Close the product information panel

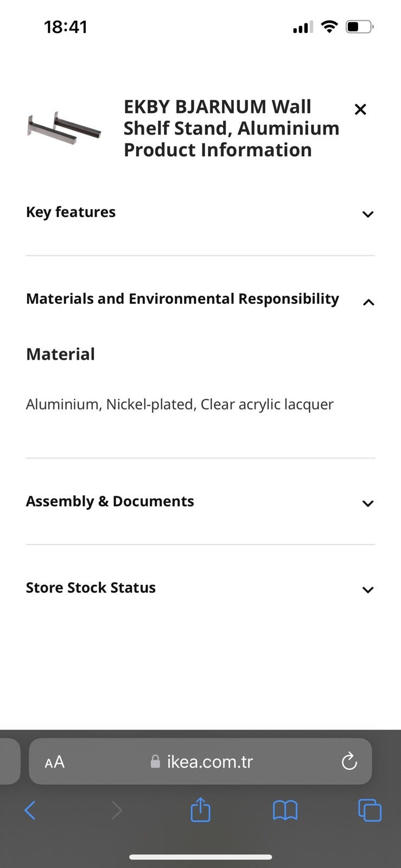360,110
